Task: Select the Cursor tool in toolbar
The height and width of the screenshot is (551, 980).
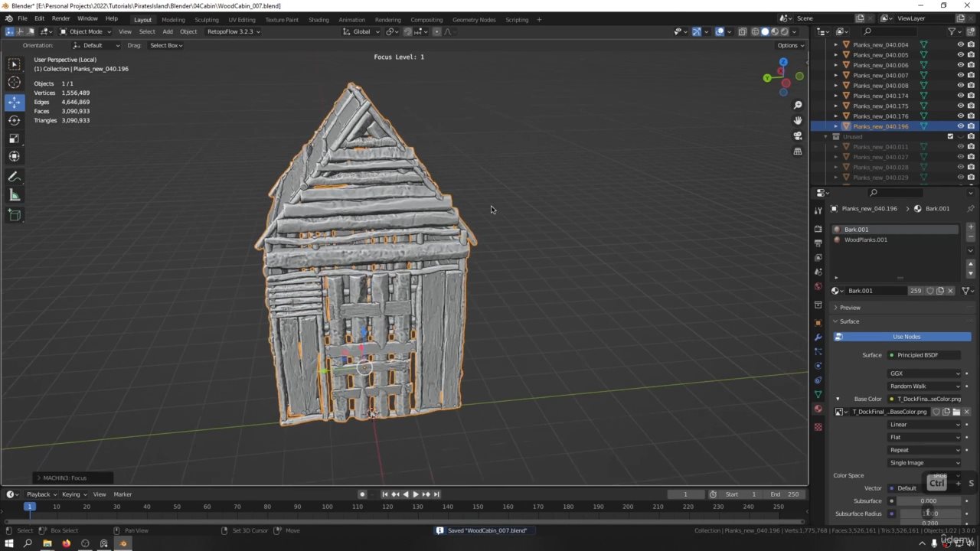Action: 15,83
